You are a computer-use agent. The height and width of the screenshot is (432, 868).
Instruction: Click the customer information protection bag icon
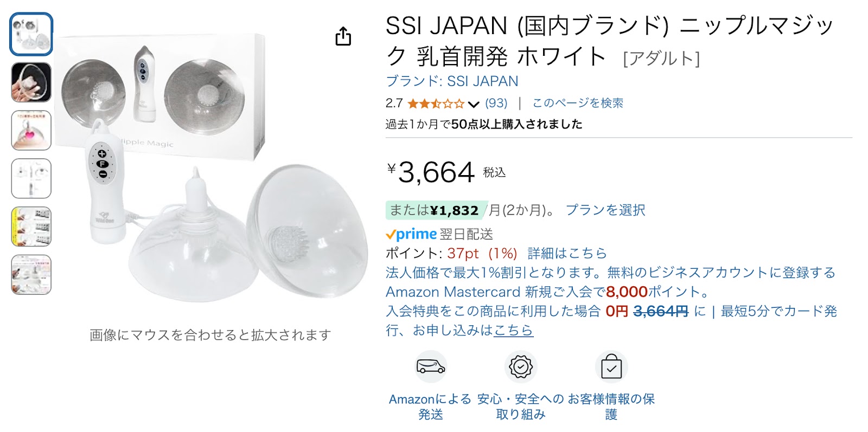pos(611,367)
